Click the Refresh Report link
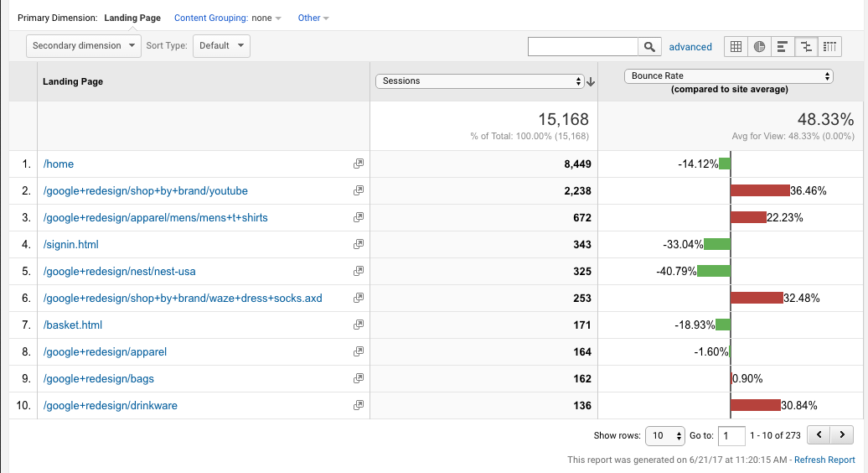The width and height of the screenshot is (868, 473). pos(824,460)
